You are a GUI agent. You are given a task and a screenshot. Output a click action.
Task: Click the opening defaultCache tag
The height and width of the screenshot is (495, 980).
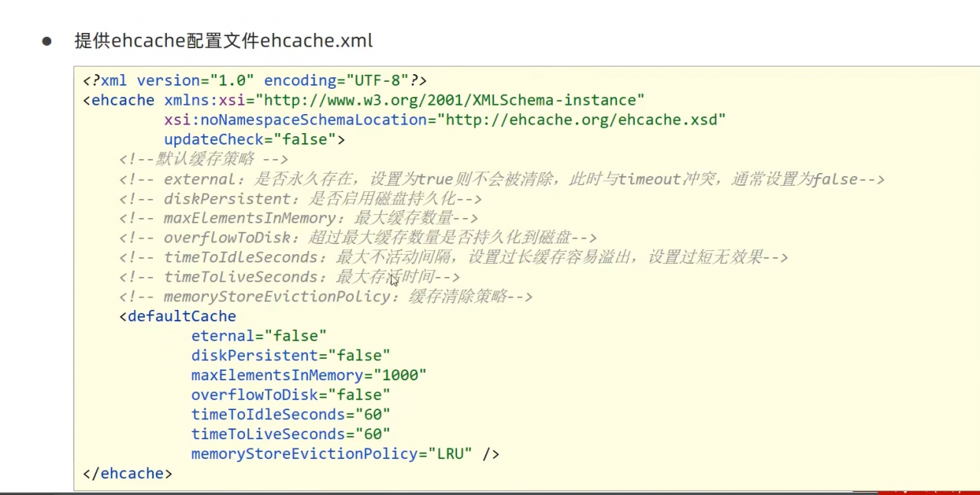pos(178,316)
